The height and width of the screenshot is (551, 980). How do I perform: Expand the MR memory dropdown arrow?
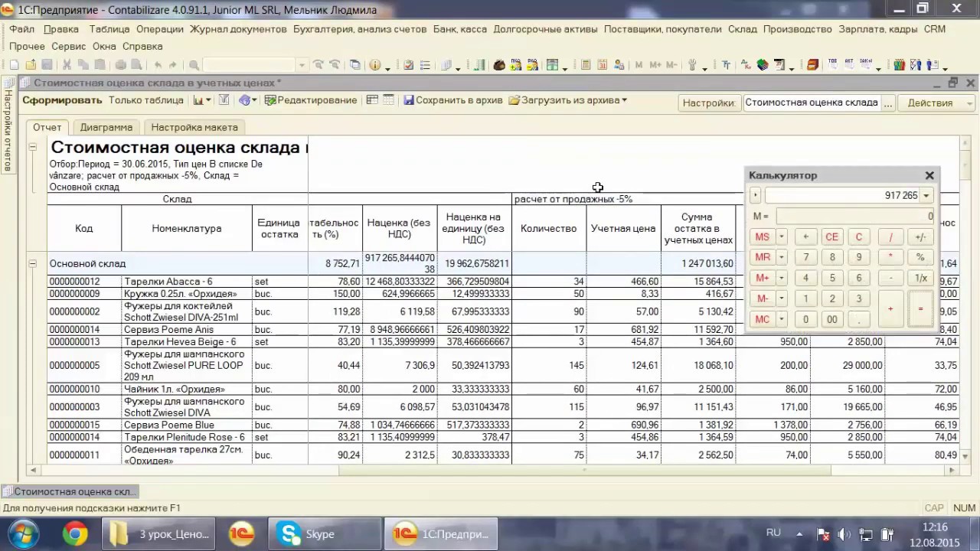click(x=782, y=257)
